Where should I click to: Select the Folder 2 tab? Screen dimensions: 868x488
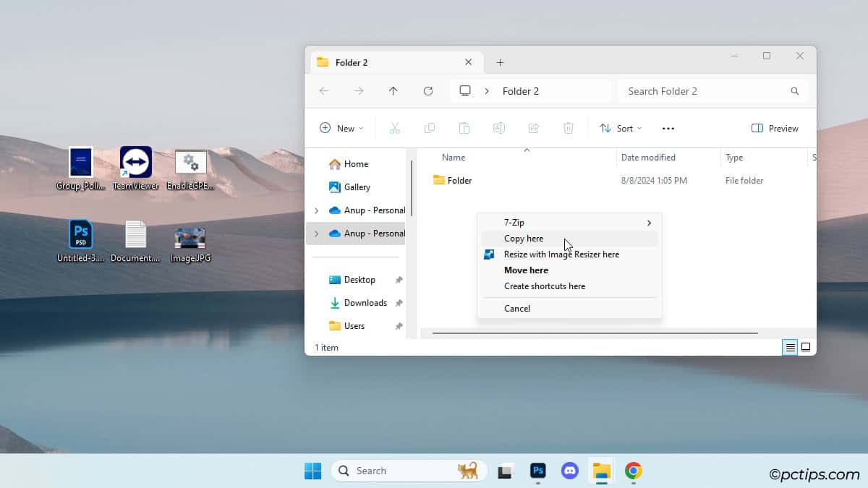(x=396, y=62)
